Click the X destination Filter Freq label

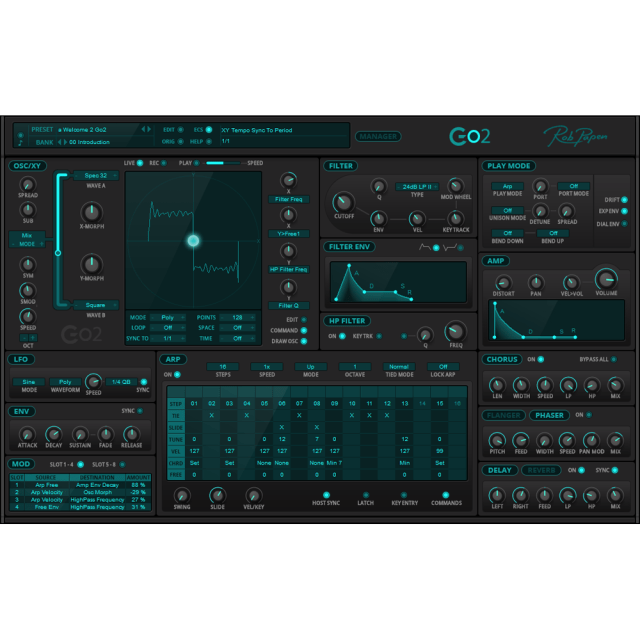289,199
